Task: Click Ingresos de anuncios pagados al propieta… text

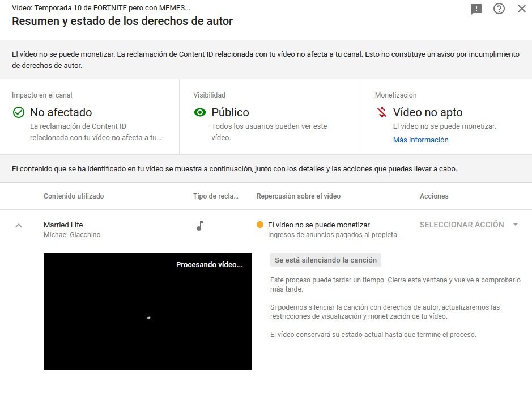Action: 334,235
